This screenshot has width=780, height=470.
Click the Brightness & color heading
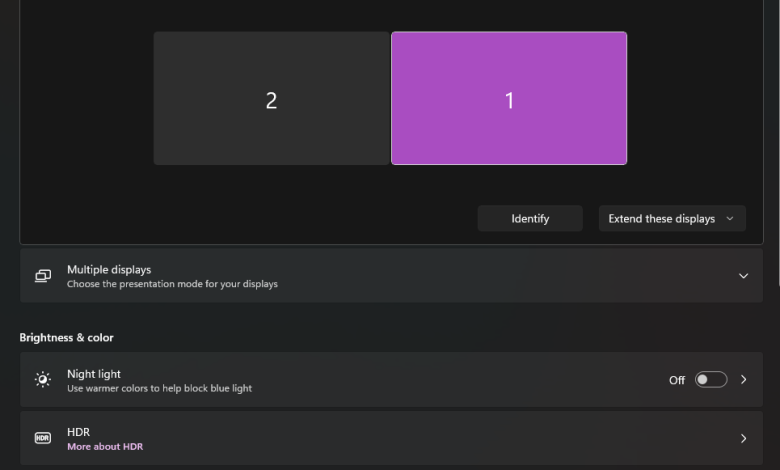click(x=66, y=338)
